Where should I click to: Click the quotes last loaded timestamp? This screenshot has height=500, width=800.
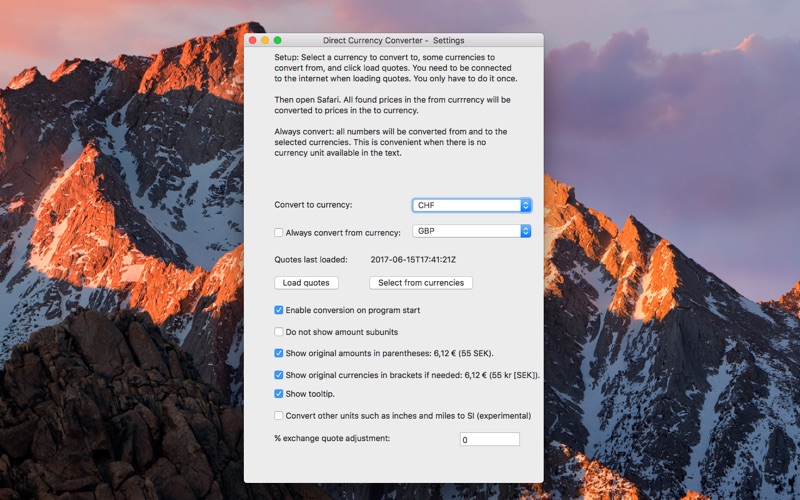coord(413,260)
